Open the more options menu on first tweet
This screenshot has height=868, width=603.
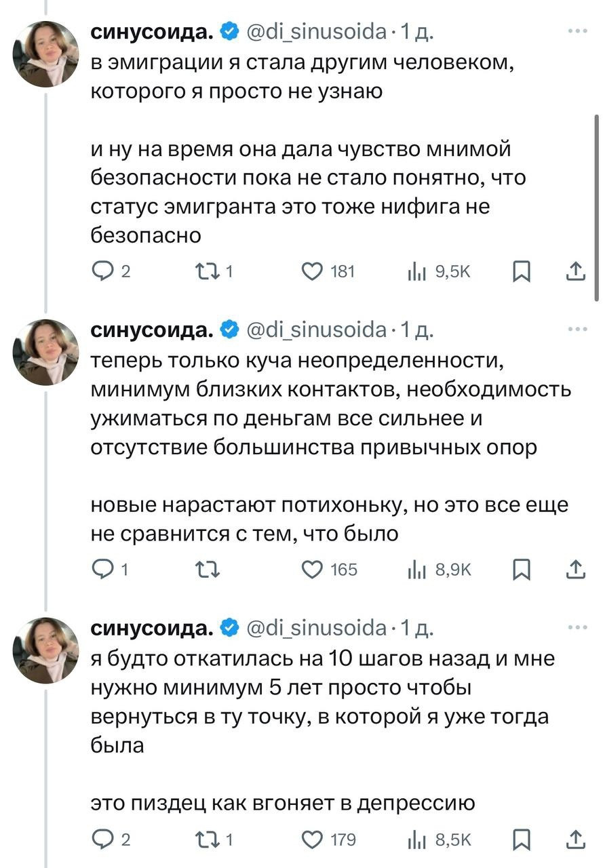[577, 31]
